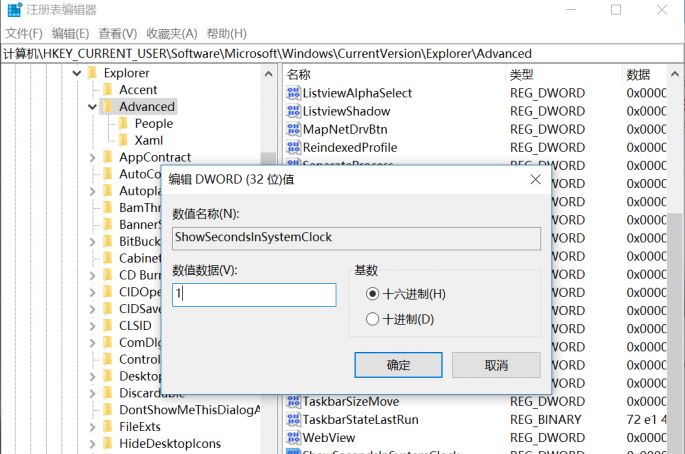Select the TaskbarStateLastRun value name

(360, 419)
